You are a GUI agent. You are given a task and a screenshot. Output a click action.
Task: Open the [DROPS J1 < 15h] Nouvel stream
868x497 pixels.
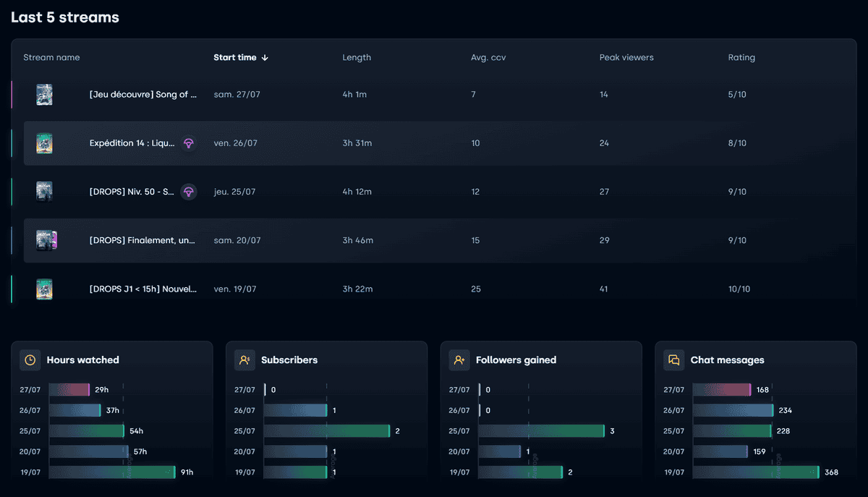pos(142,289)
